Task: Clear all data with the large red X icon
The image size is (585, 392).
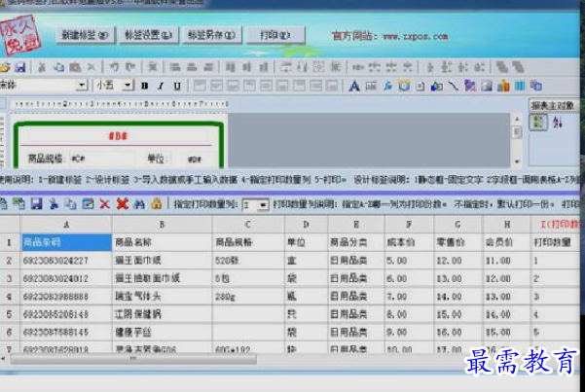Action: (x=123, y=203)
